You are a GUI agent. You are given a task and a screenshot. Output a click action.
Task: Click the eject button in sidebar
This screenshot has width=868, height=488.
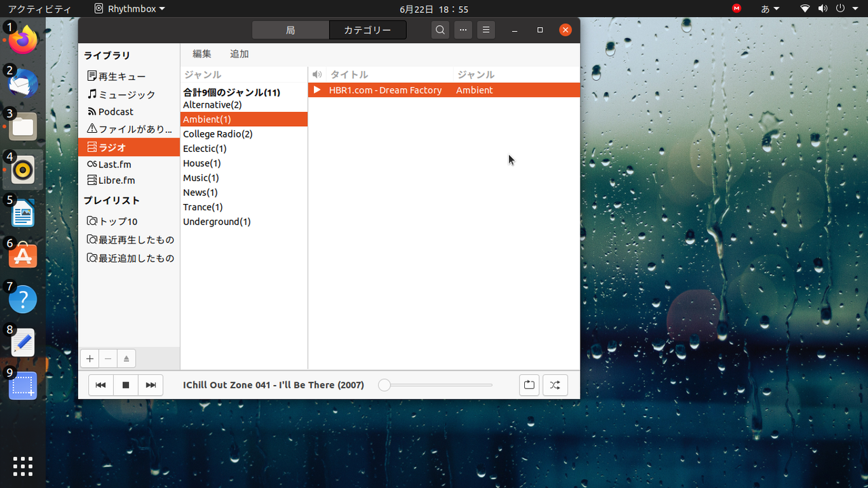[126, 359]
